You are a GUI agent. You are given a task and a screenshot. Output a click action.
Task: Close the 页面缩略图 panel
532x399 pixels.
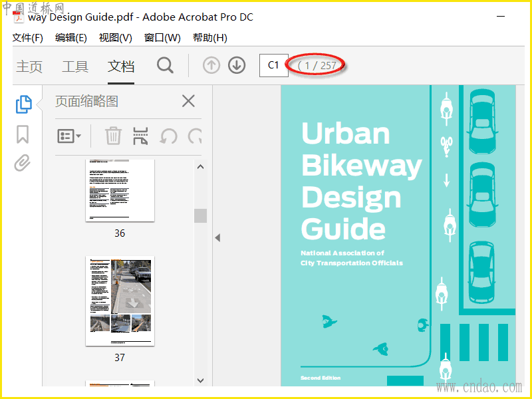188,101
